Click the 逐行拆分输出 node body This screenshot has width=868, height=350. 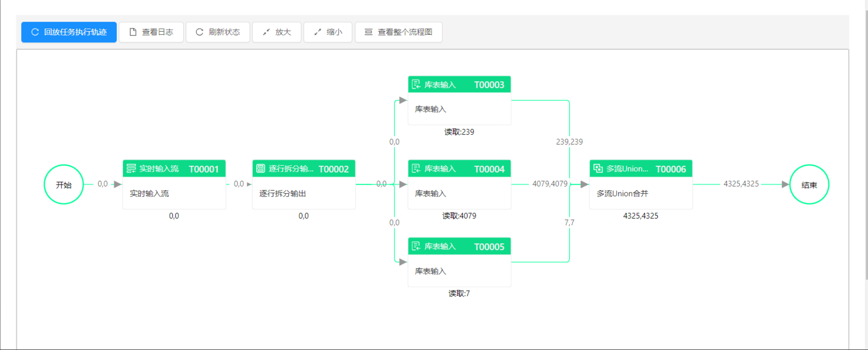(304, 193)
